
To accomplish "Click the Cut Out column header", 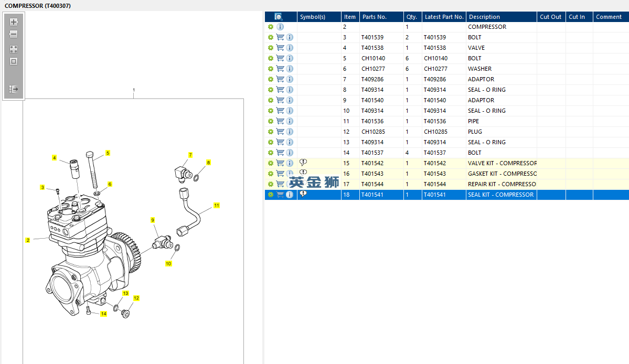I will (551, 17).
